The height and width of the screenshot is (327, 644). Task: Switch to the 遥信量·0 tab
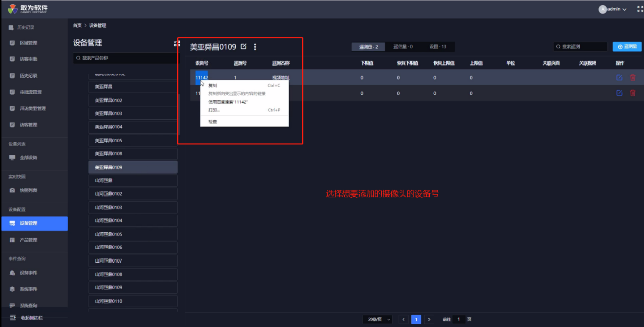[x=403, y=47]
